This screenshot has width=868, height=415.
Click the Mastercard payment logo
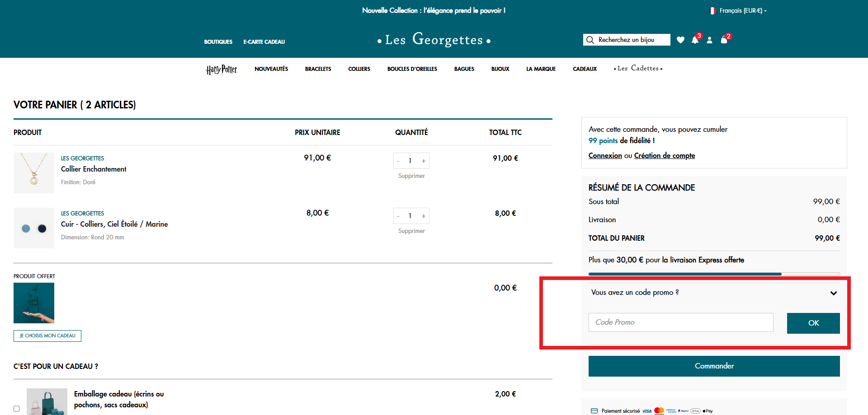659,411
